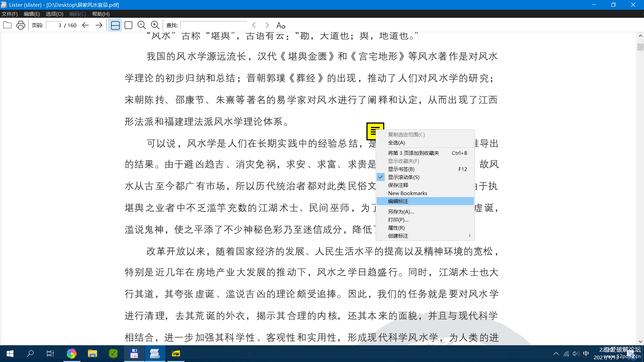The image size is (644, 362).
Task: Open taskbar search icon
Action: [30, 353]
